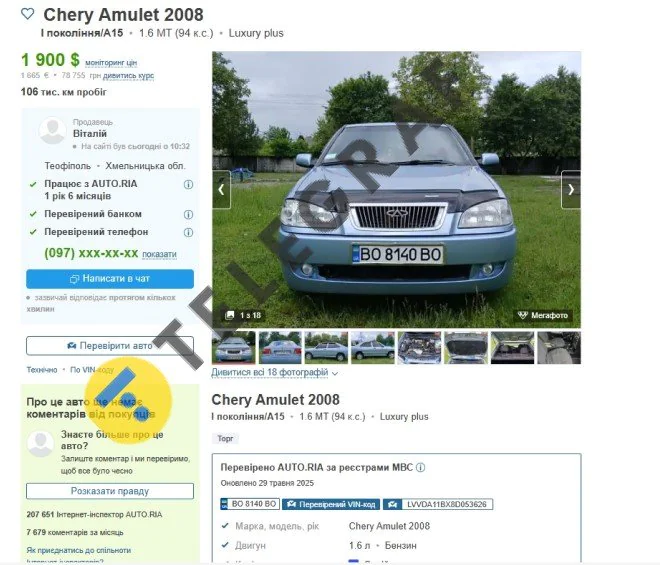Add listing to favorites with heart icon
The height and width of the screenshot is (565, 660).
pyautogui.click(x=27, y=14)
